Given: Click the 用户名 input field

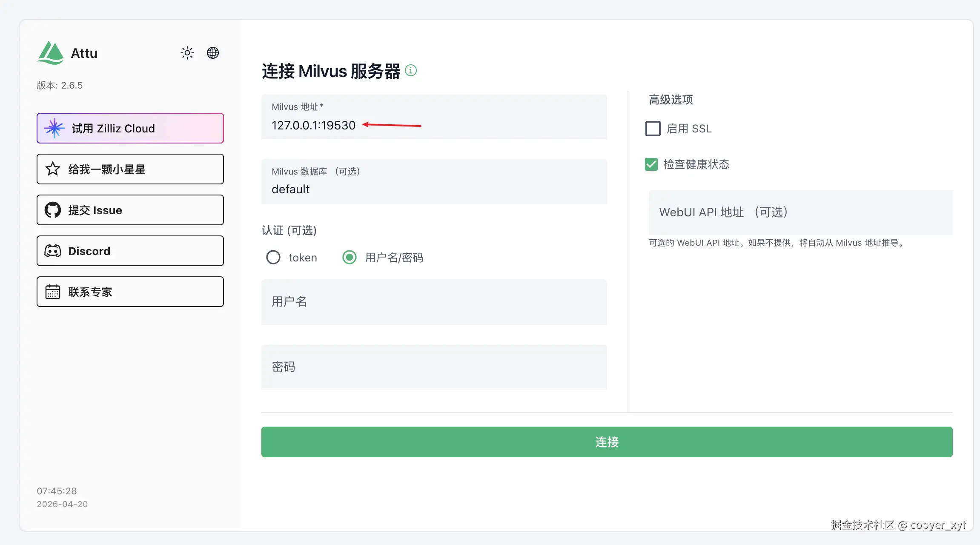Looking at the screenshot, I should tap(434, 302).
